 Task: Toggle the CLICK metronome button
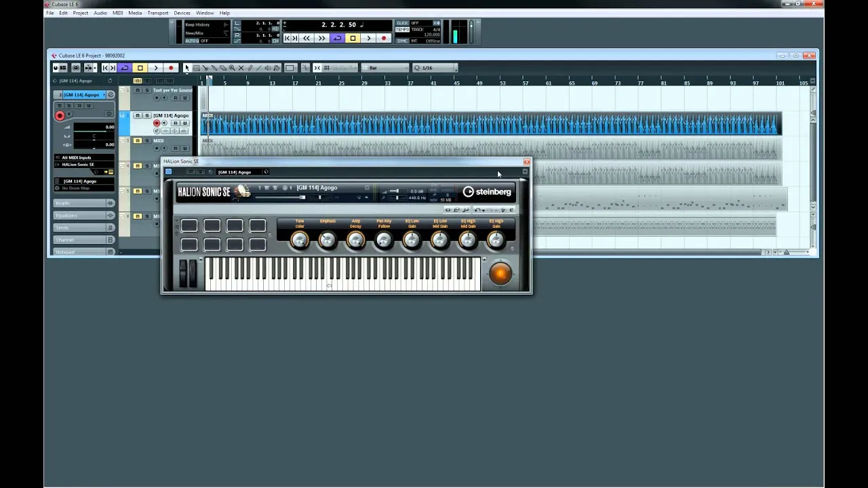click(402, 23)
